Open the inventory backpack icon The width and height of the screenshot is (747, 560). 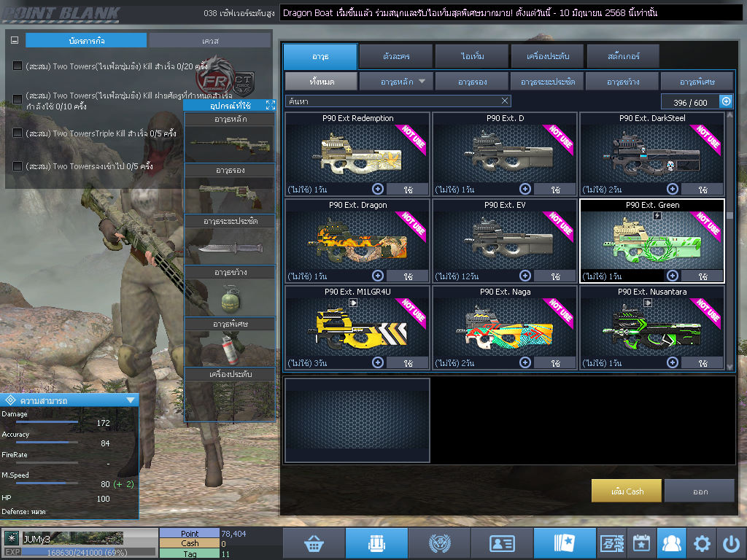376,543
